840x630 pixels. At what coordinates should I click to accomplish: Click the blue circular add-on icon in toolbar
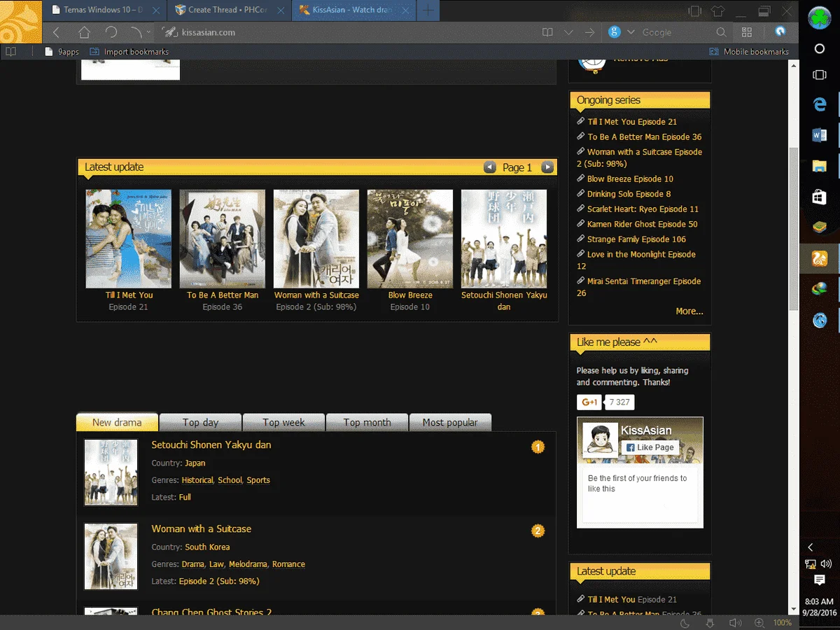tap(780, 31)
